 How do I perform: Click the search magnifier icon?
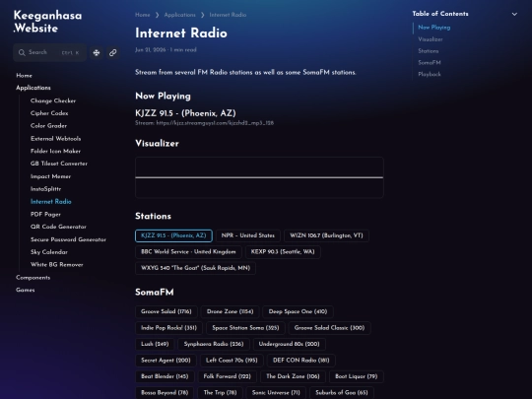pos(22,52)
